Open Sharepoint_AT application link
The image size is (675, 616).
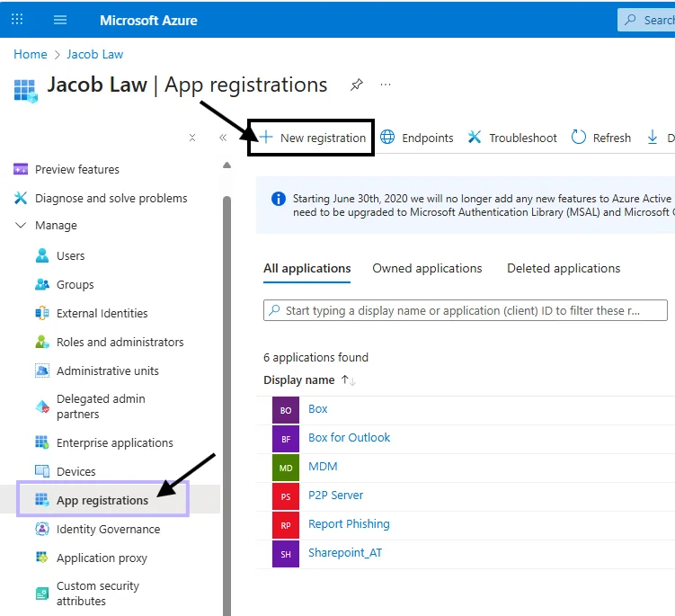click(x=345, y=553)
